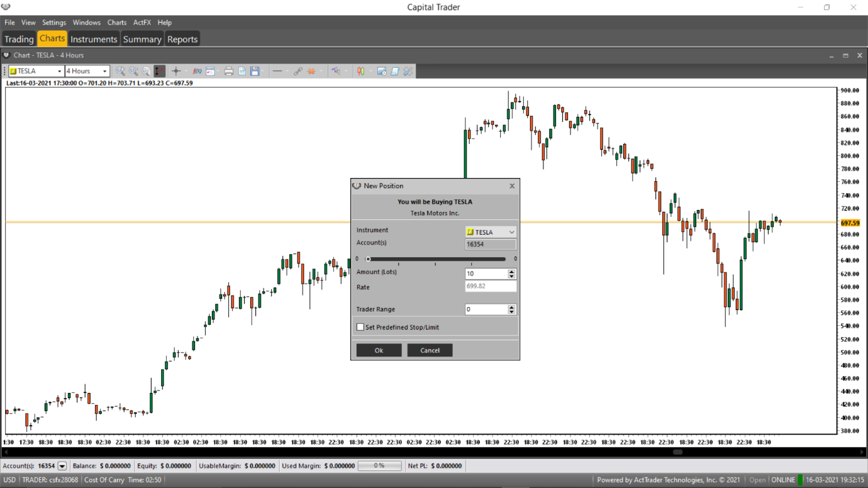Viewport: 868px width, 488px height.
Task: Expand the candlestick type dropdown arrow
Action: (370, 71)
